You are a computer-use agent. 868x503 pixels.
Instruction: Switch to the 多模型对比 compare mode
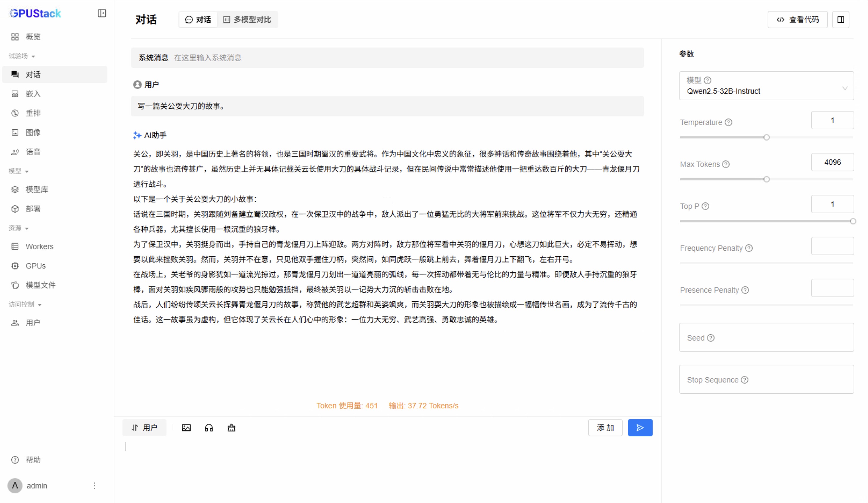pos(247,20)
